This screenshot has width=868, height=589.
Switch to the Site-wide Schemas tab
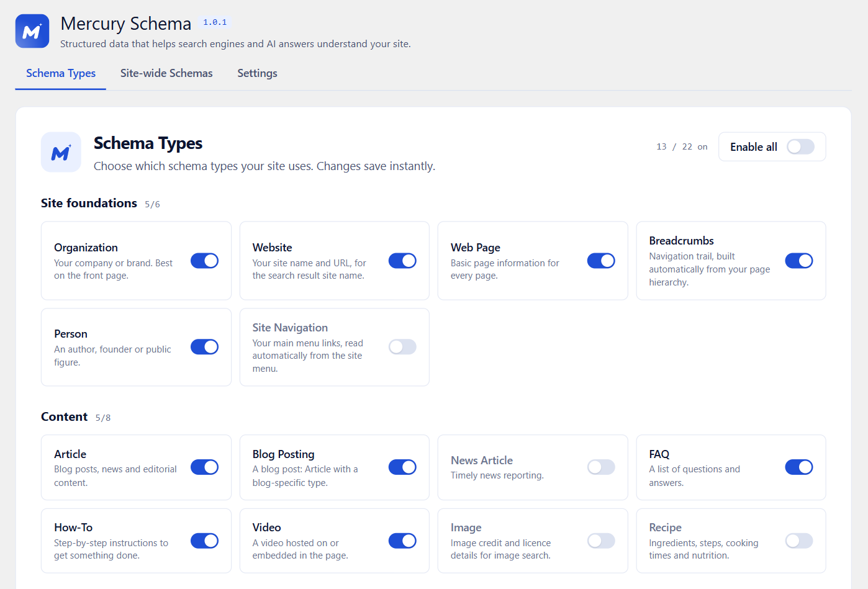(166, 73)
